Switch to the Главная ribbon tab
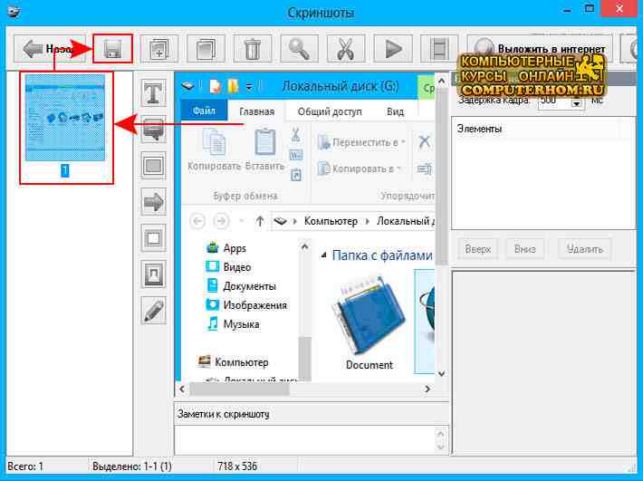Image resolution: width=643 pixels, height=481 pixels. click(x=257, y=112)
